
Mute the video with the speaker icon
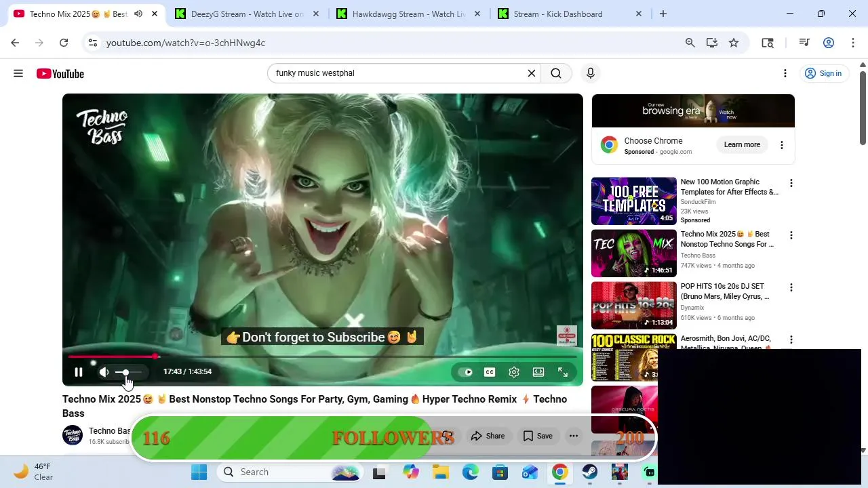[104, 372]
